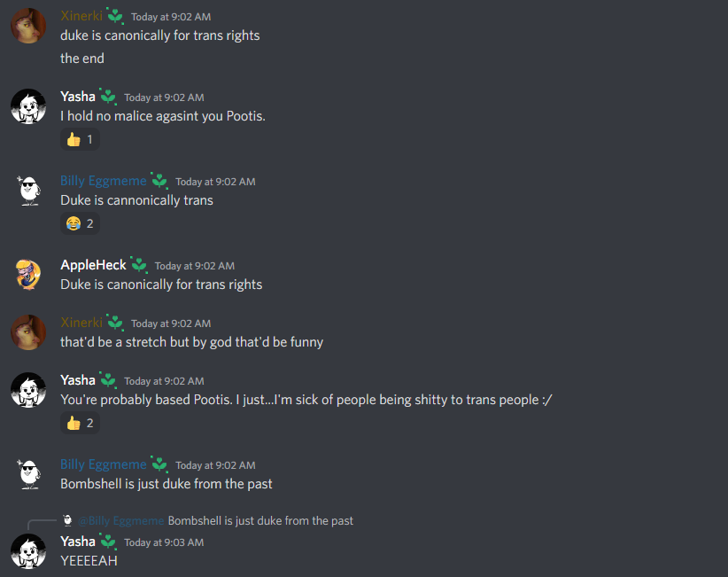Click the Billy Eggmeme username above the Bombshell message
This screenshot has width=728, height=577.
click(x=104, y=464)
